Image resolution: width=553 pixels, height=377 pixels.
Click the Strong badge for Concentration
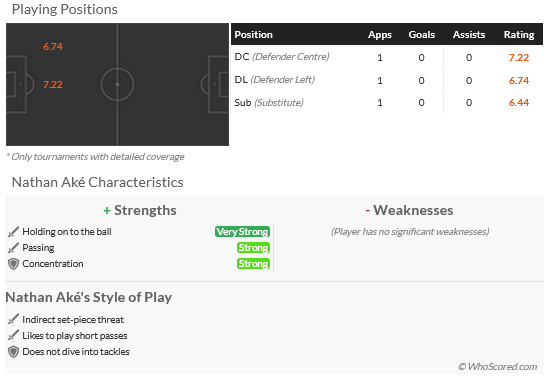click(253, 263)
